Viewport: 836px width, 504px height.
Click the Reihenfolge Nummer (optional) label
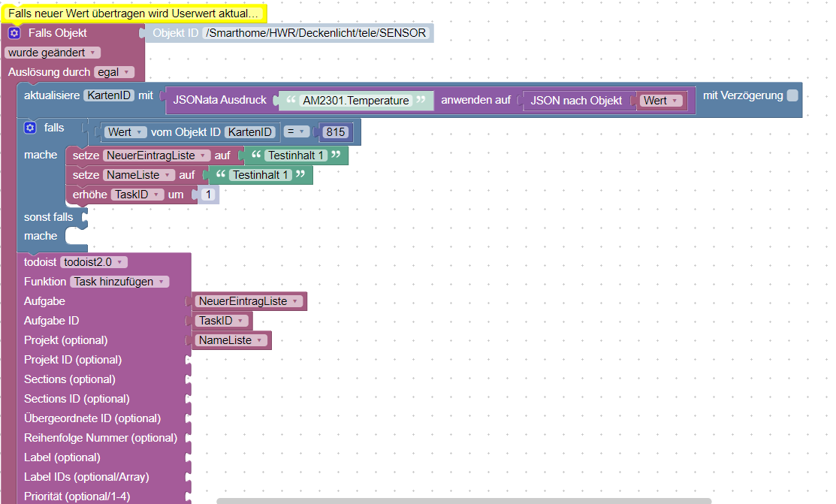[x=100, y=438]
